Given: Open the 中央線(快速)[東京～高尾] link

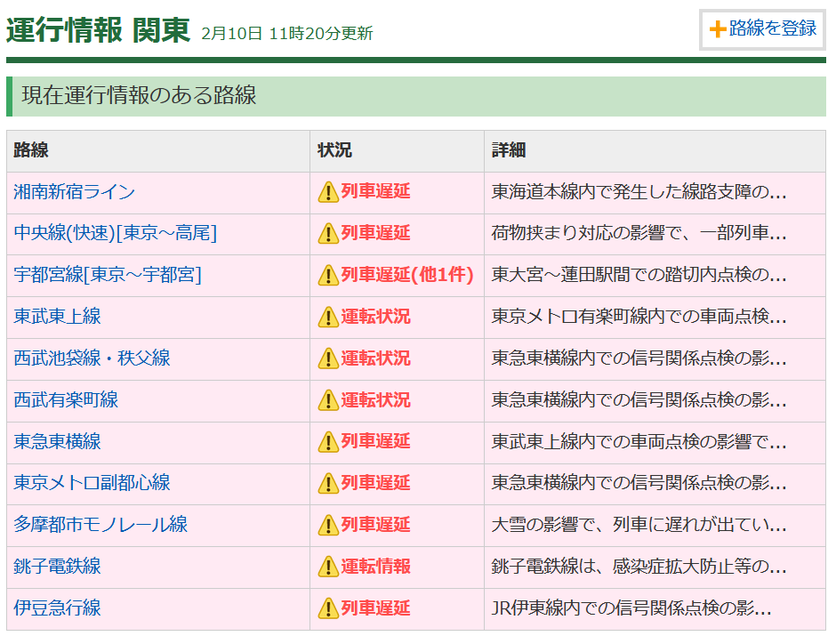Looking at the screenshot, I should [x=115, y=234].
